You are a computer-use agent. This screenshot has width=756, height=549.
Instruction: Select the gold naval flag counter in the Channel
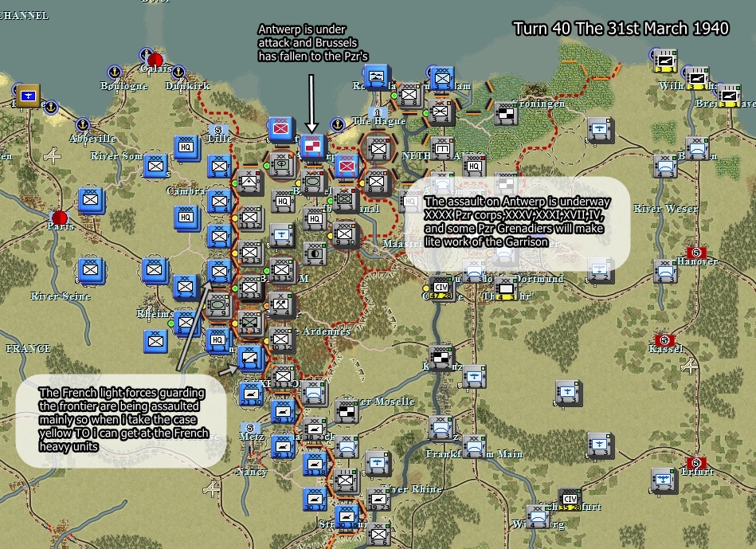[28, 96]
